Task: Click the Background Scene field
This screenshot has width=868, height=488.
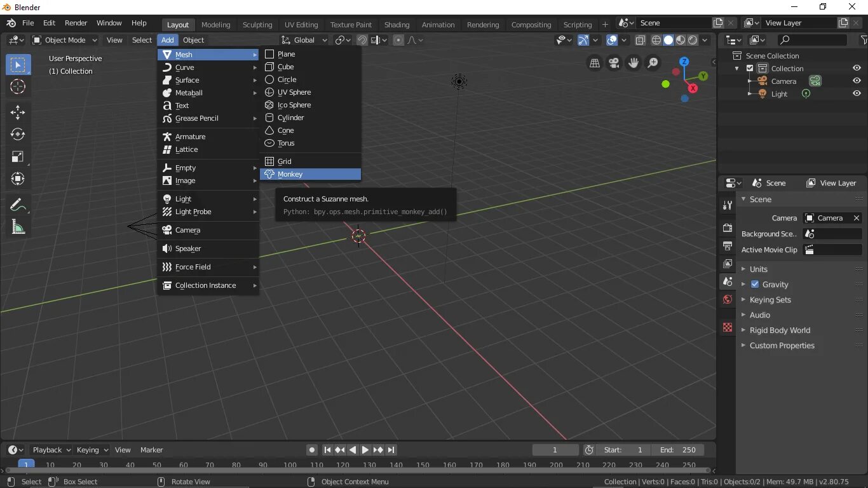Action: point(832,234)
